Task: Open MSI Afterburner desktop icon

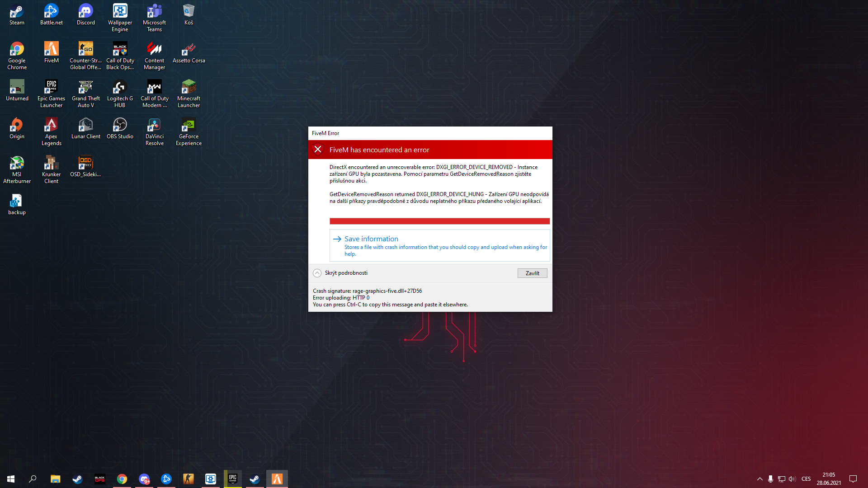Action: [17, 170]
